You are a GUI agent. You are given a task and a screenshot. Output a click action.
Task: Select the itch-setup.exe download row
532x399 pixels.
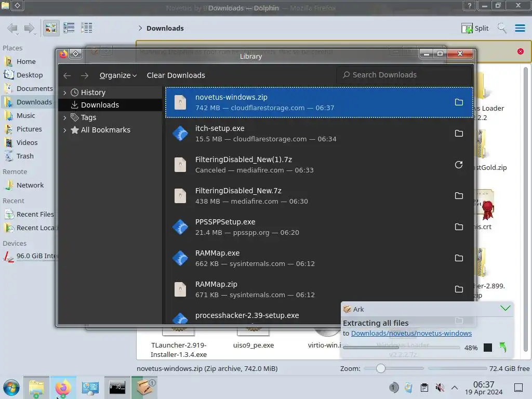pos(319,134)
